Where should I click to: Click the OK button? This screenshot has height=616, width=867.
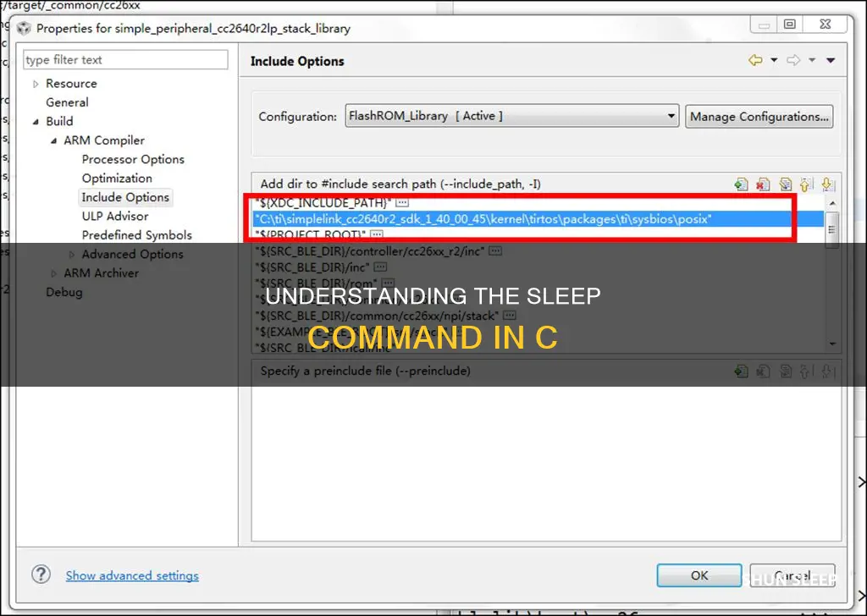tap(699, 575)
